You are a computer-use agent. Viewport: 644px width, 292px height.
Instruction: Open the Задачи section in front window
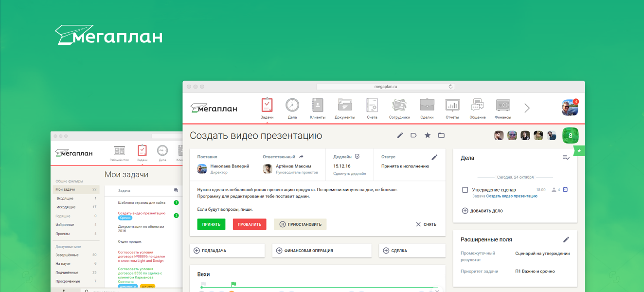click(x=267, y=109)
